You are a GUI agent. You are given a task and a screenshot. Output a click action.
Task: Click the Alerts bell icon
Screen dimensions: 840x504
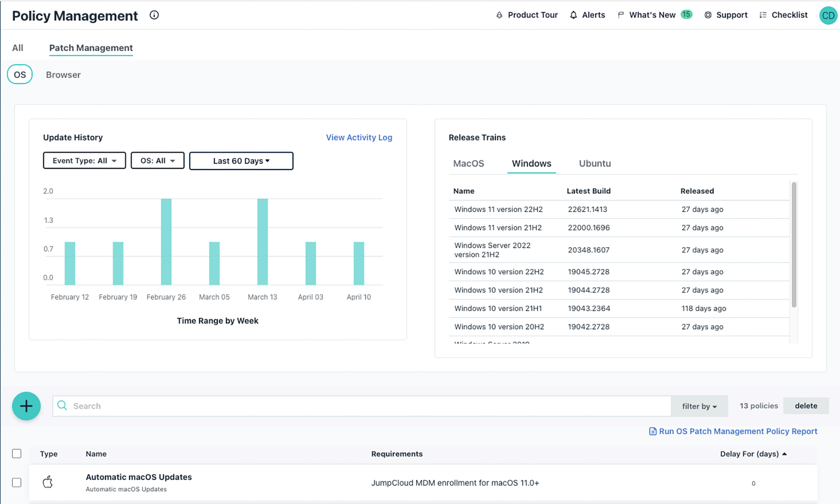(x=573, y=15)
